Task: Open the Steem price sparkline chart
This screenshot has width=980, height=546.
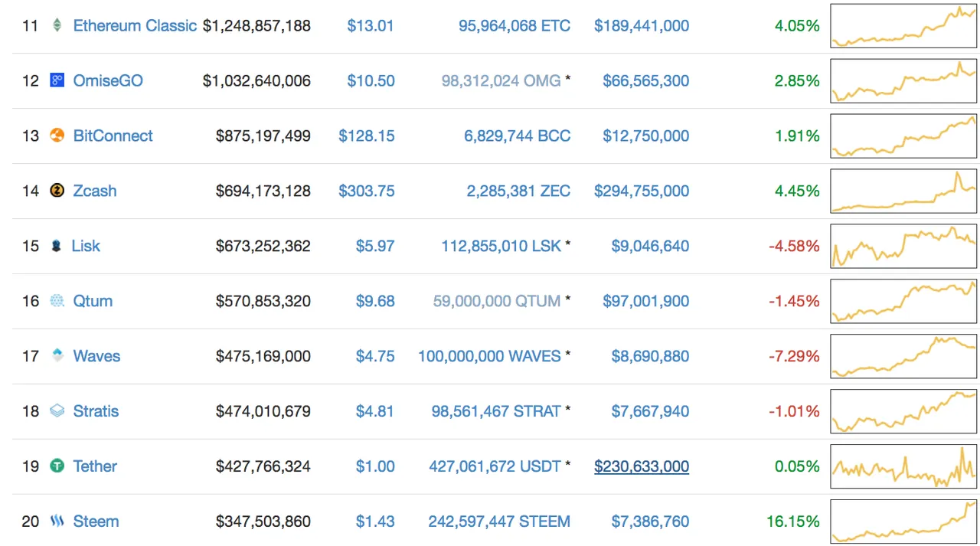Action: click(904, 521)
